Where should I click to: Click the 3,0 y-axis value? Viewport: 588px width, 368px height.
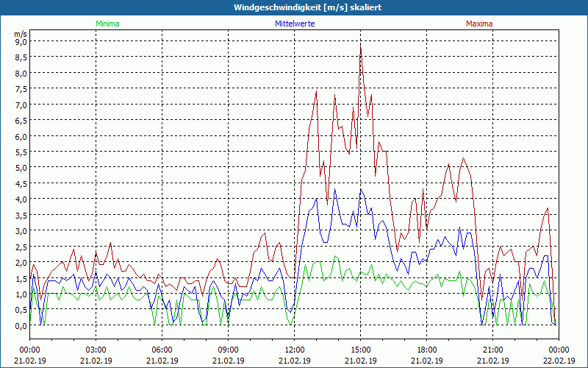pos(21,231)
